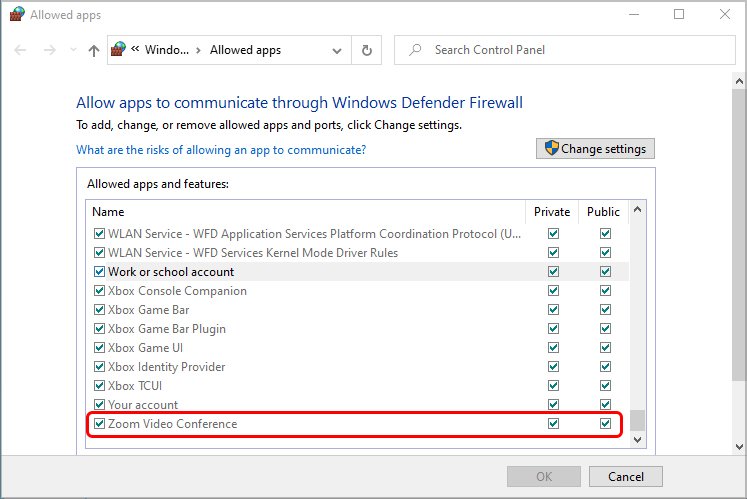Click the OK button
Image resolution: width=747 pixels, height=499 pixels.
[x=544, y=477]
